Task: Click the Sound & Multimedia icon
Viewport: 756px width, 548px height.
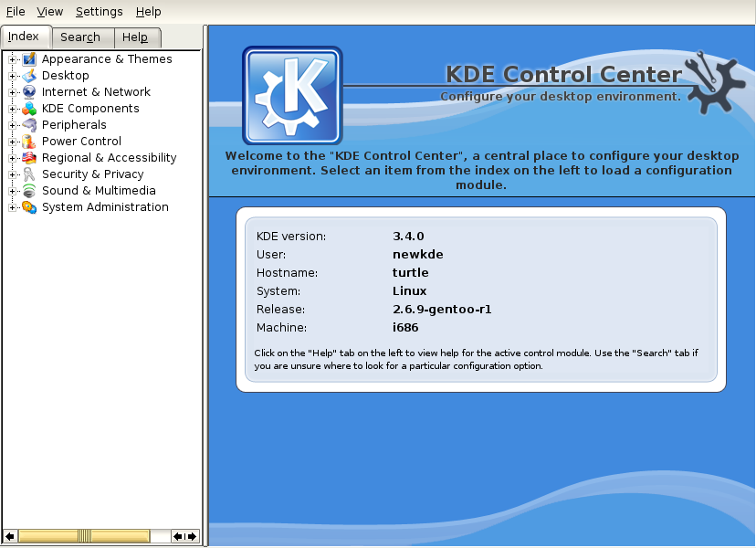Action: tap(29, 191)
